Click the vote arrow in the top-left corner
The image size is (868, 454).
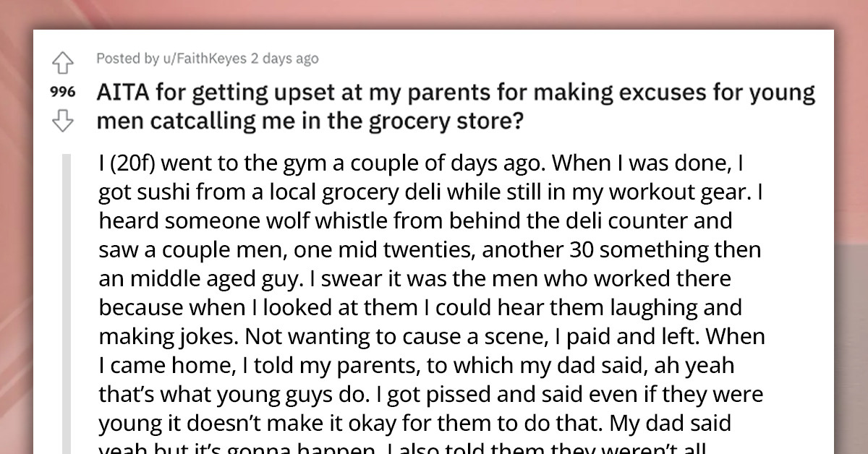[64, 62]
